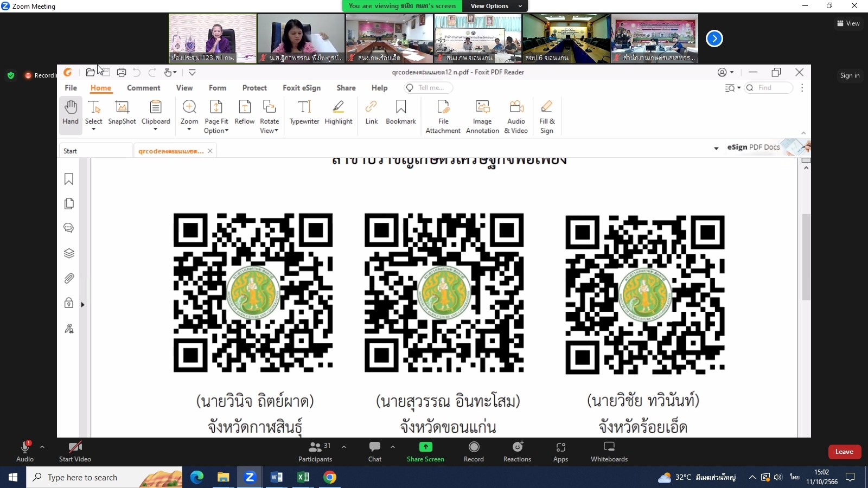The image size is (868, 488).
Task: Open the File menu
Action: [x=71, y=88]
